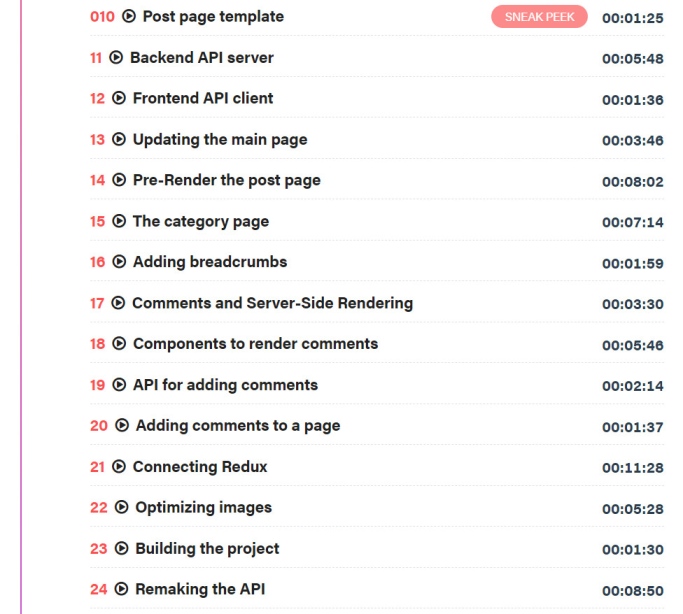Click duration 00:08:02
Viewport: 683px width, 614px height.
[x=633, y=182]
